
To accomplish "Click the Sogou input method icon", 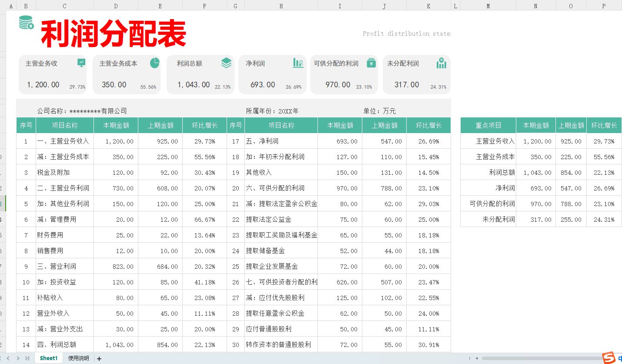I will pyautogui.click(x=609, y=358).
